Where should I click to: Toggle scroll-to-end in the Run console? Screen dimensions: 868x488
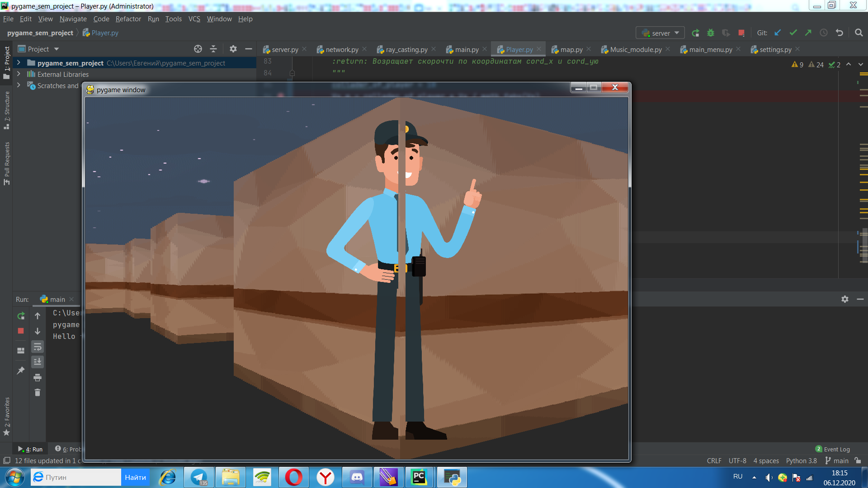click(x=38, y=361)
